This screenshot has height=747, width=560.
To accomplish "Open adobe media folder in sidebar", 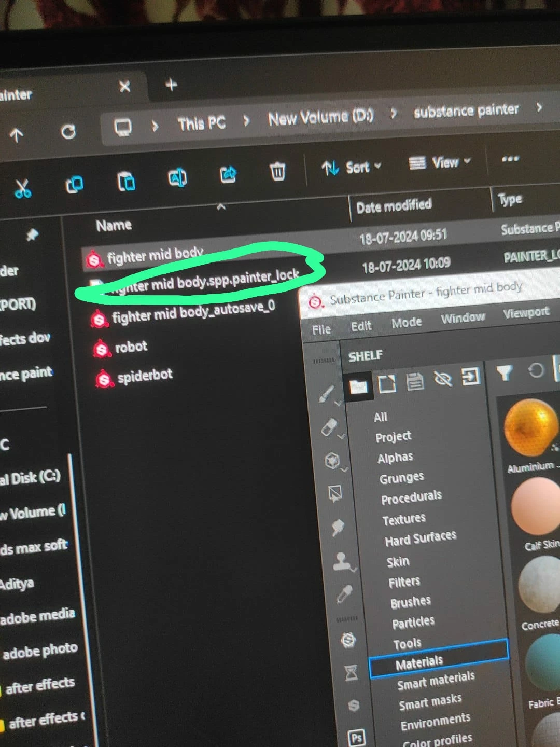I will tap(38, 616).
